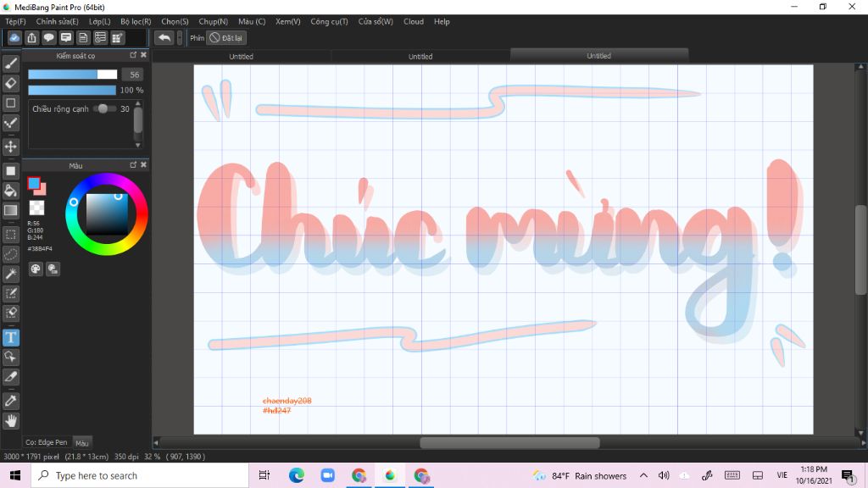Undock the Màu color panel
The height and width of the screenshot is (488, 868).
[x=133, y=165]
